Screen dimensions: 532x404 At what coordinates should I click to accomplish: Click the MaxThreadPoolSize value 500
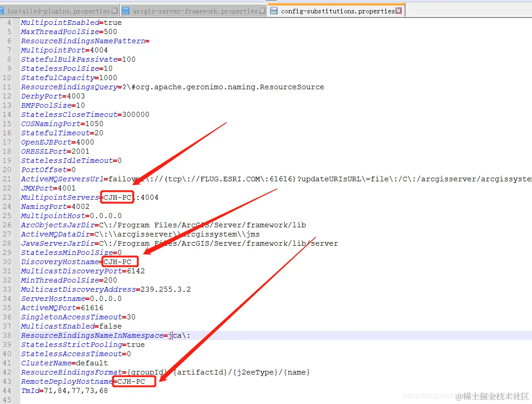pos(110,32)
